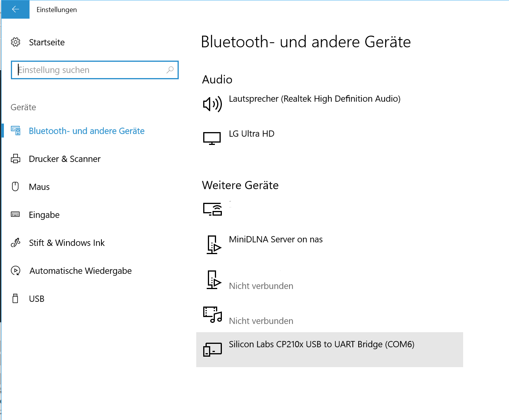Click the Startseite link

[x=47, y=42]
